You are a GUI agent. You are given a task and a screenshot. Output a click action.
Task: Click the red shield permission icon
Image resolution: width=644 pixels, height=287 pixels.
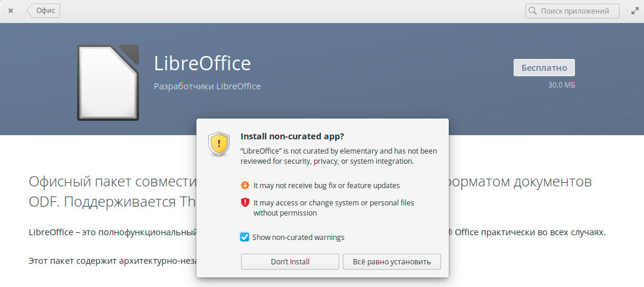tap(245, 202)
